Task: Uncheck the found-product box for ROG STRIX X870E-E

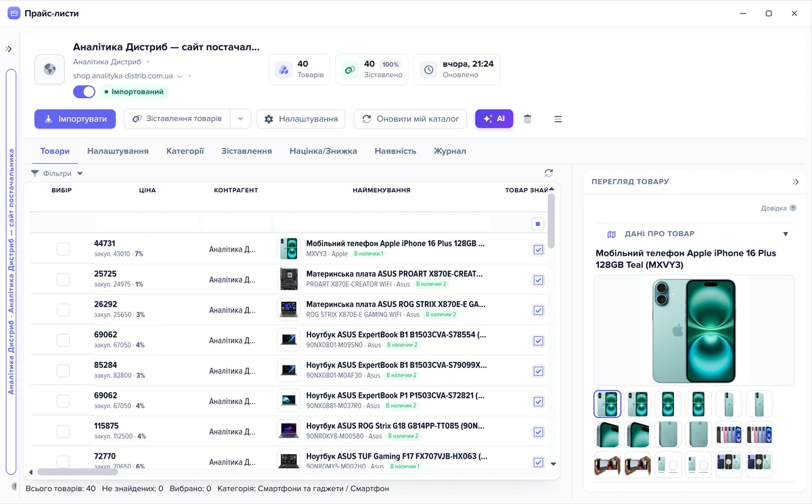Action: (x=538, y=311)
